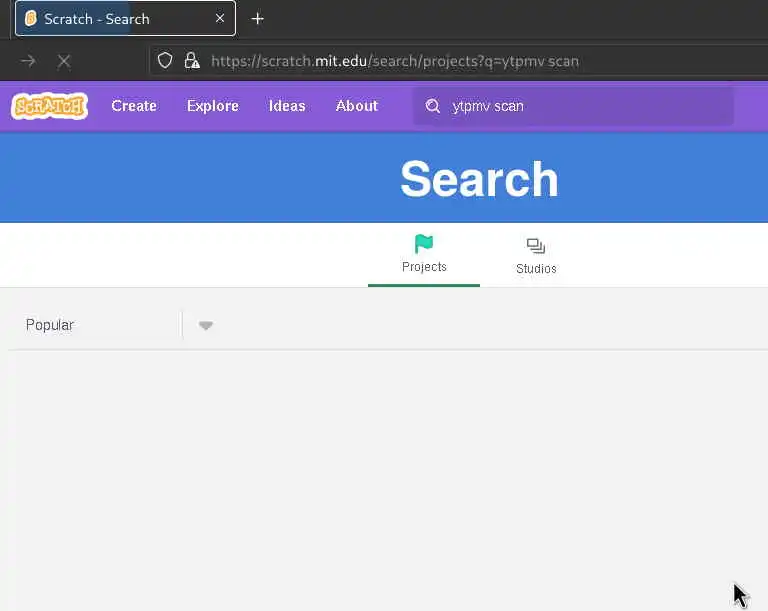Click the Scratch logo in the navbar

(49, 106)
